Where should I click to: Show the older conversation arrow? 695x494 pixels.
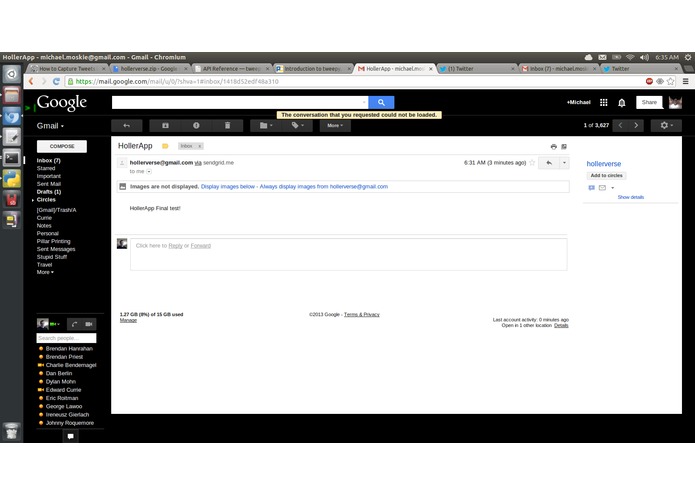point(636,125)
